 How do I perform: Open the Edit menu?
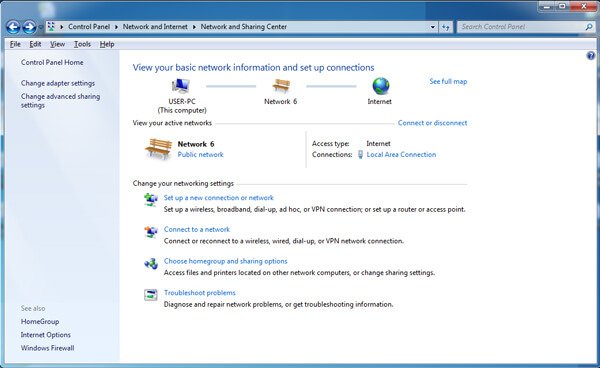click(35, 44)
